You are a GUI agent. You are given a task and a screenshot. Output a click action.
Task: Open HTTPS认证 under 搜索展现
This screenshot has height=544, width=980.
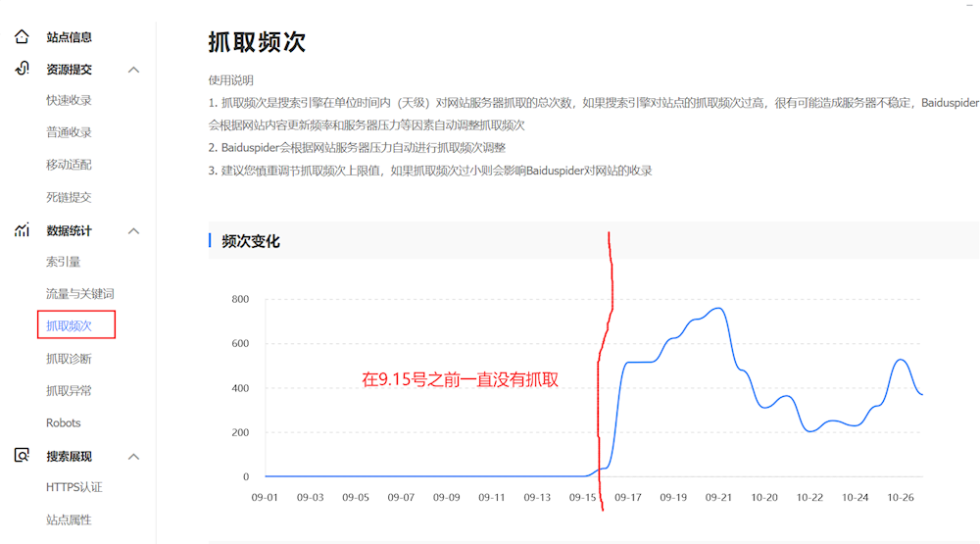pos(73,487)
